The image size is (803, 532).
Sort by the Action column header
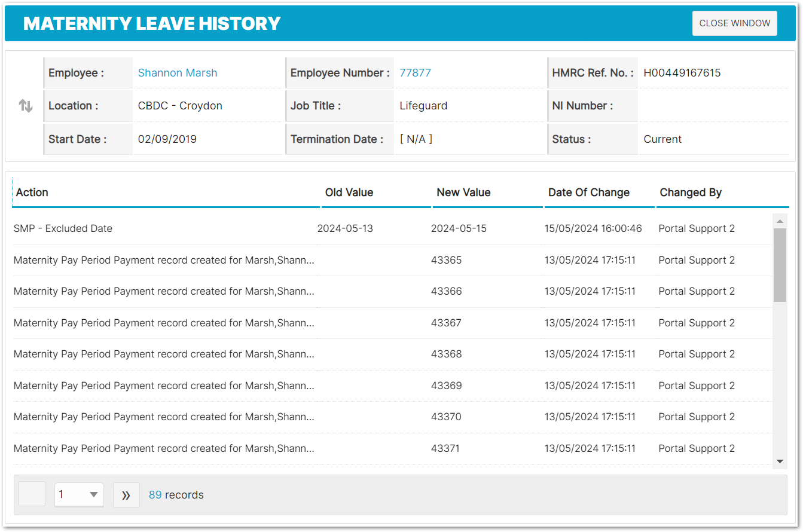click(32, 192)
